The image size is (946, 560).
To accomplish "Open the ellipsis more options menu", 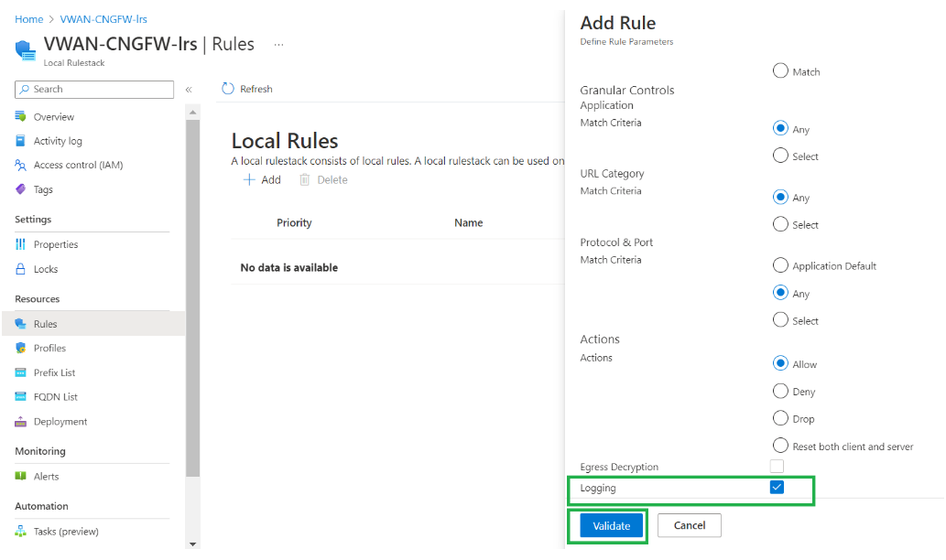I will click(278, 44).
